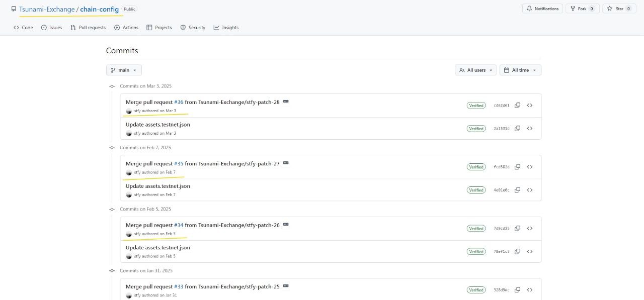
Task: Browse repository at commit 2a1331d
Action: (x=530, y=129)
